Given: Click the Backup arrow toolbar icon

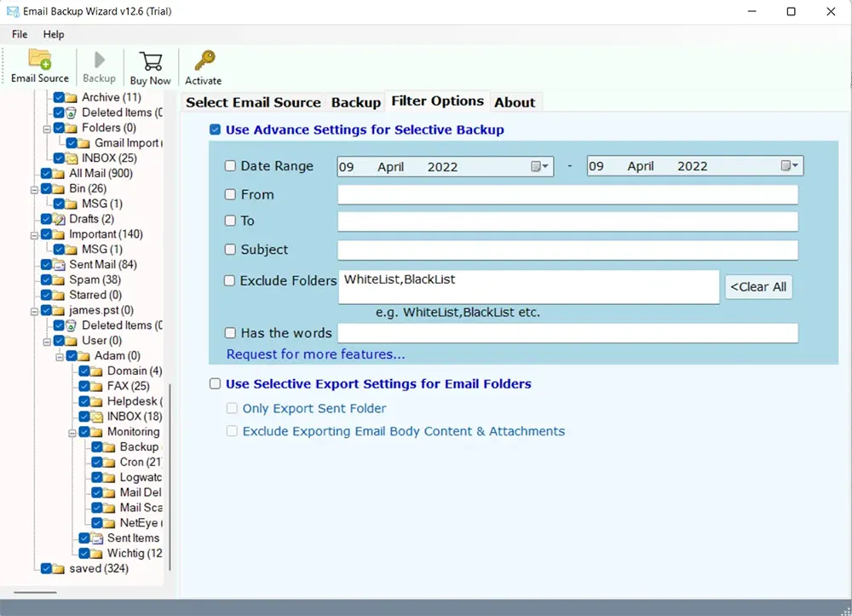Looking at the screenshot, I should click(x=99, y=60).
